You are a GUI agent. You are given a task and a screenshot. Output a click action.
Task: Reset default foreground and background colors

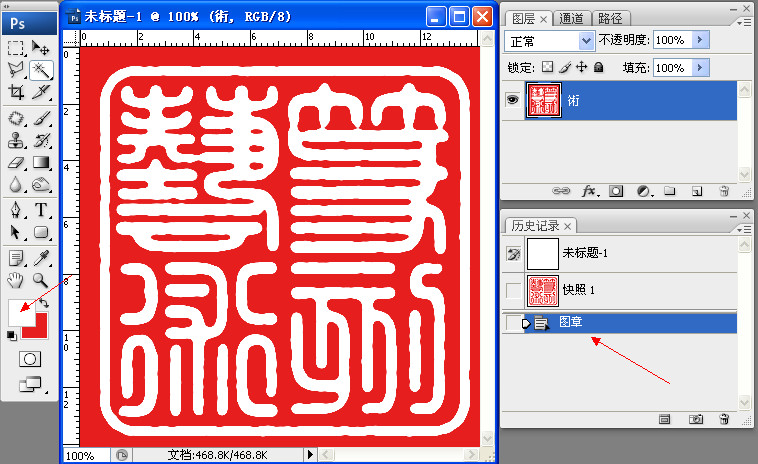click(12, 335)
